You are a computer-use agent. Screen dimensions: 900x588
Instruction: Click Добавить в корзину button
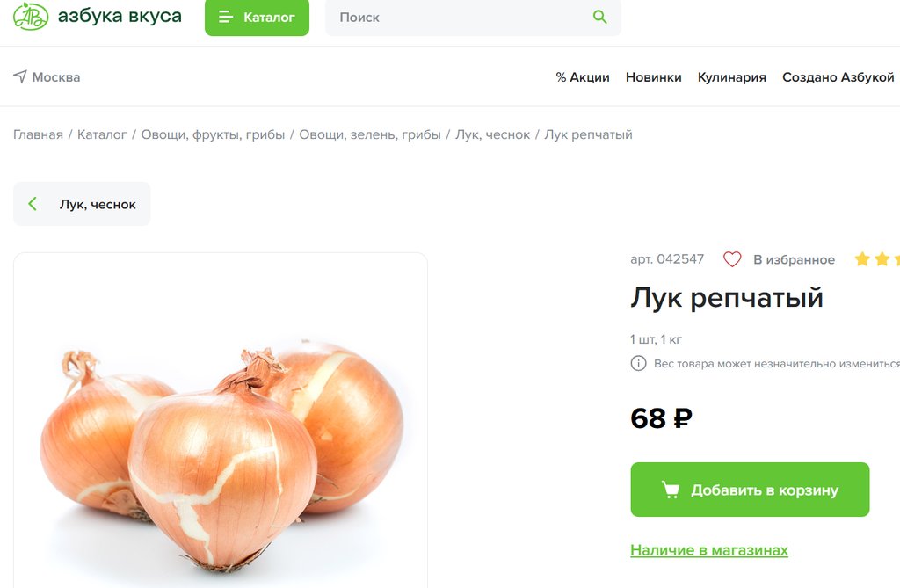click(750, 490)
